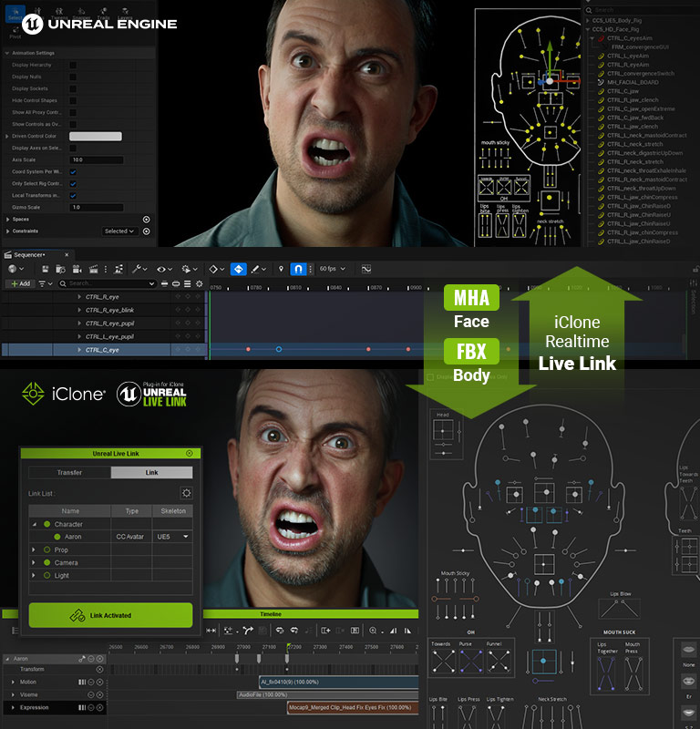
Task: Enable the Display Hierarchy checkbox
Action: [x=73, y=66]
